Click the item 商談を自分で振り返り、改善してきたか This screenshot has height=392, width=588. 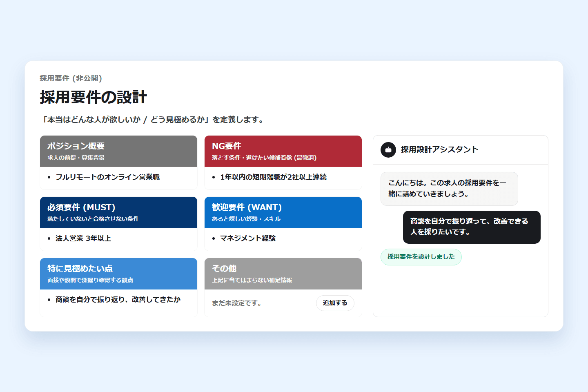[x=118, y=300]
